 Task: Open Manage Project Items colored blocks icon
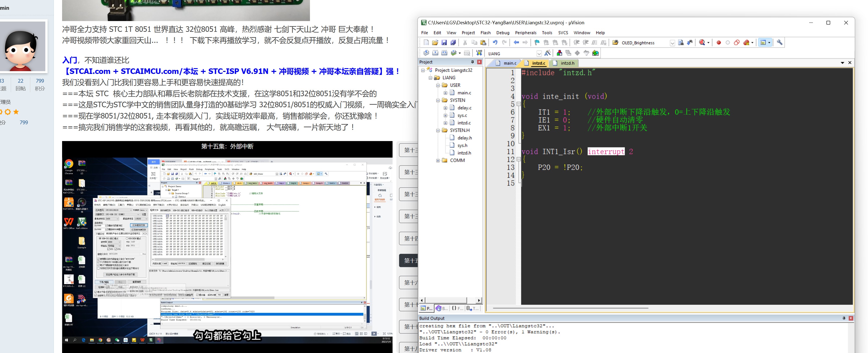(x=559, y=53)
